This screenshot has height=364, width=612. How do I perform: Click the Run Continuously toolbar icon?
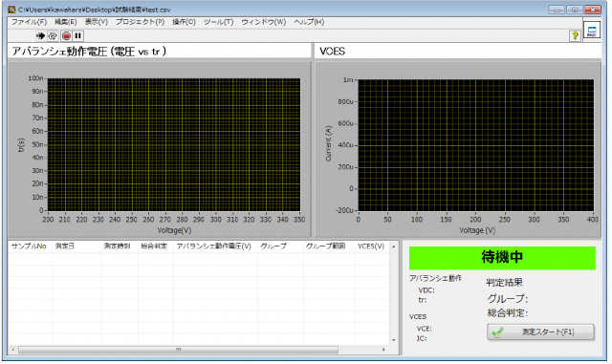53,36
